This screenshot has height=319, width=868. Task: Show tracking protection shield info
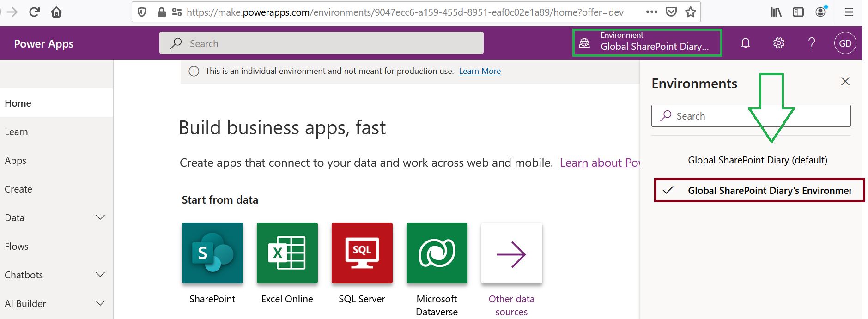pos(142,12)
